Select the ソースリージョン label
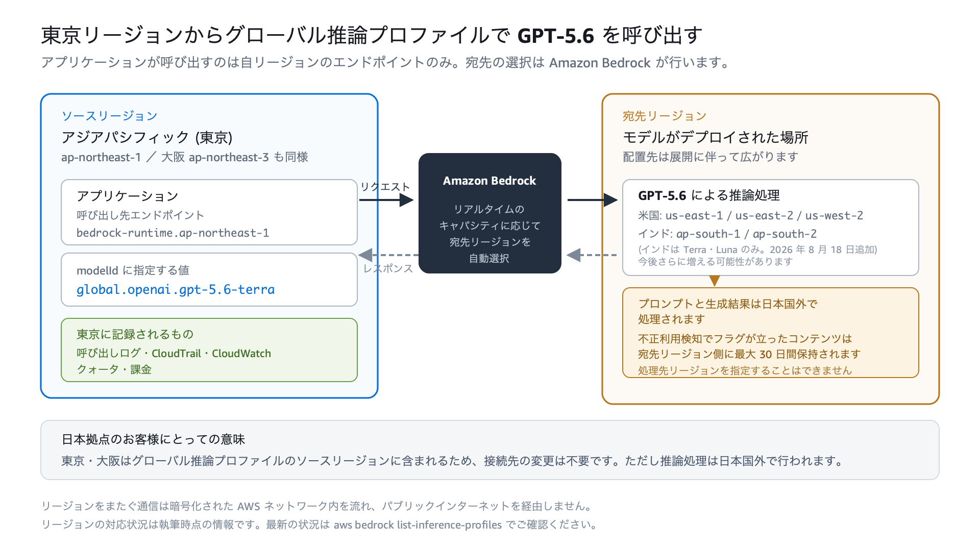980x551 pixels. [x=109, y=116]
